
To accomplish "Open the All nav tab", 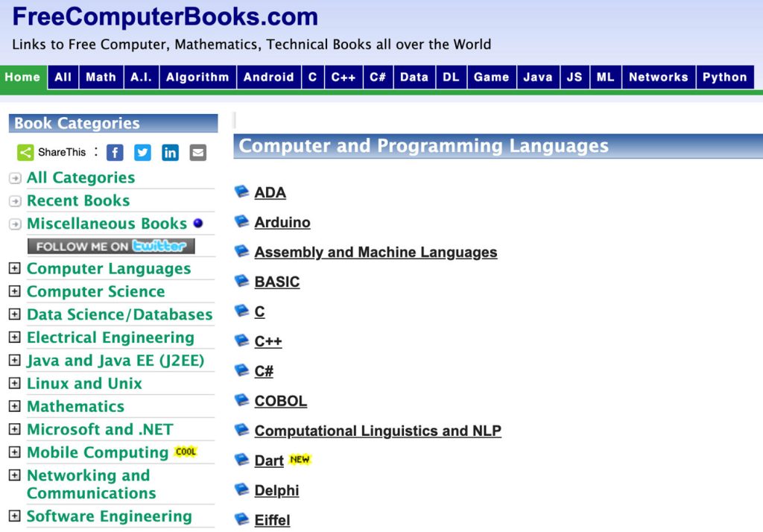I will (x=63, y=77).
